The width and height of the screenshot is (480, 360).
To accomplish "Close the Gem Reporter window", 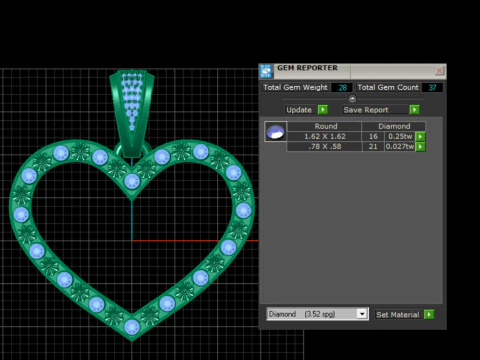I will point(439,71).
